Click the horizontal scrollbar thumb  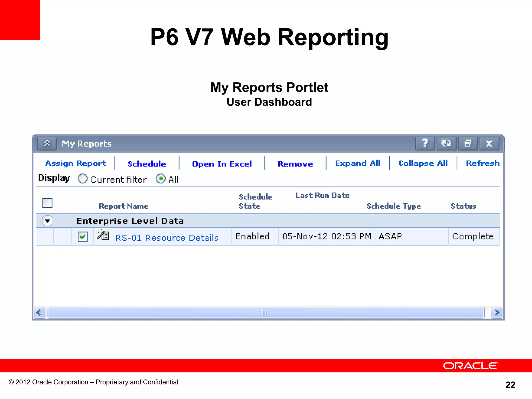265,312
